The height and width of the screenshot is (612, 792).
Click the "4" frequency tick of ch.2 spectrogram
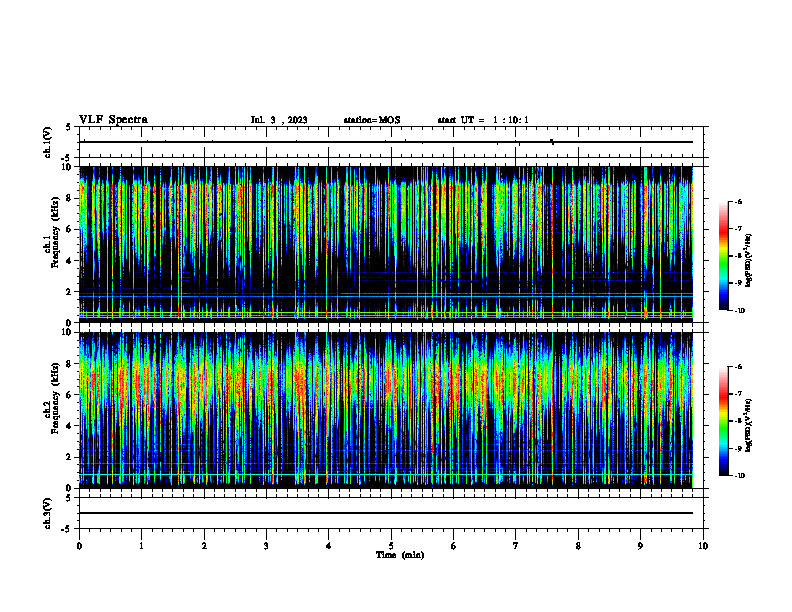[70, 426]
